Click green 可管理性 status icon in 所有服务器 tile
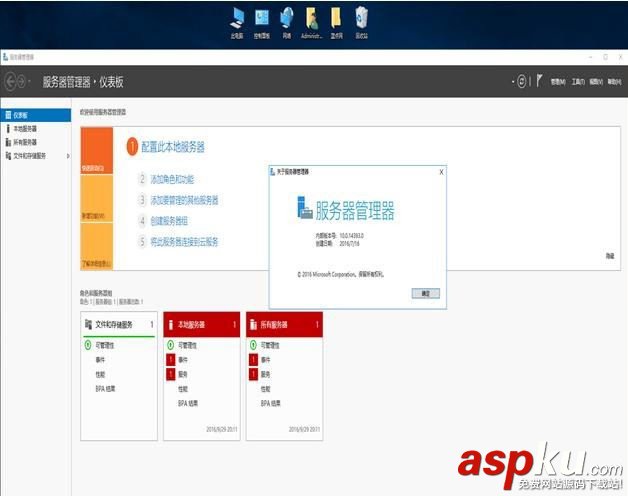Screen dimensions: 628x496 [253, 345]
